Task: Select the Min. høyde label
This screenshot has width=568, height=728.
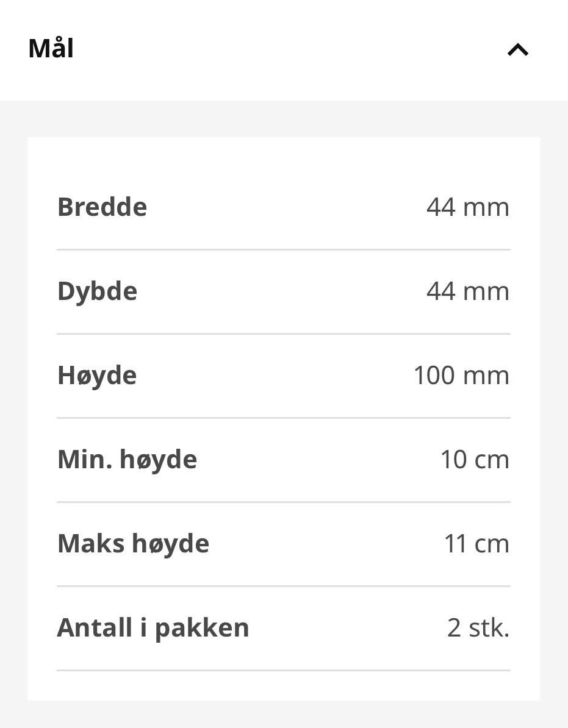Action: point(128,460)
